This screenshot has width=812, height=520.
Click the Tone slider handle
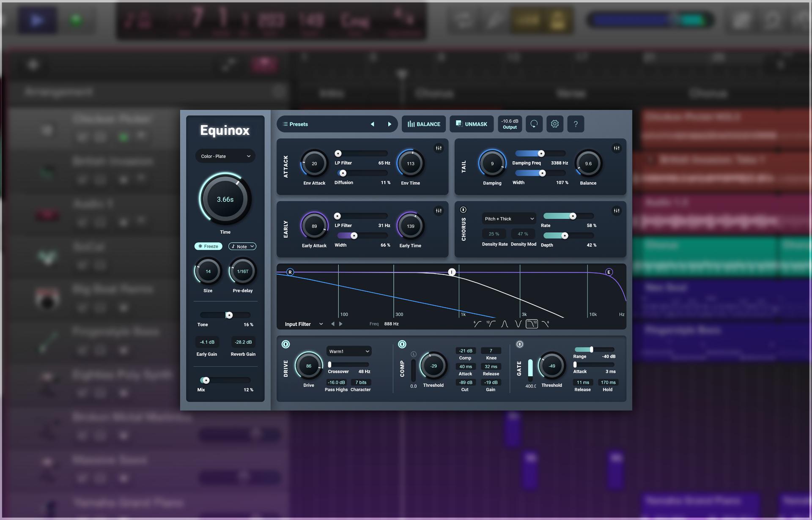pyautogui.click(x=229, y=315)
